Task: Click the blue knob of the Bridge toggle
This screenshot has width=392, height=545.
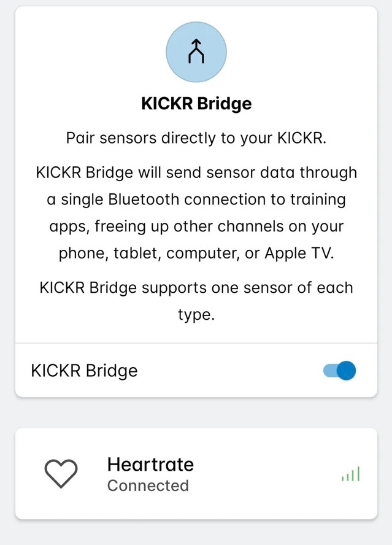Action: coord(347,371)
